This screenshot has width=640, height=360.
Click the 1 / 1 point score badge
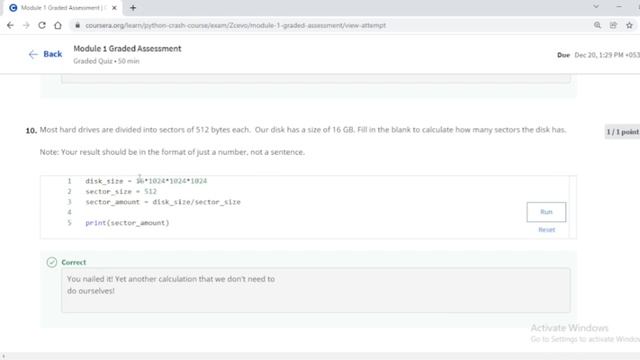pyautogui.click(x=622, y=132)
